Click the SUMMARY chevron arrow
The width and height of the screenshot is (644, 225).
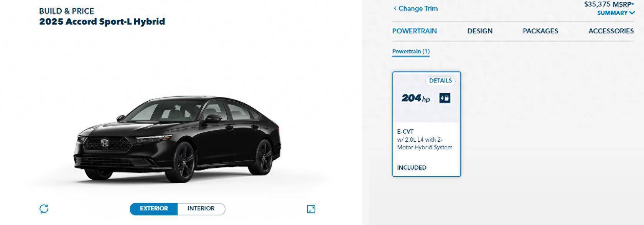[632, 13]
